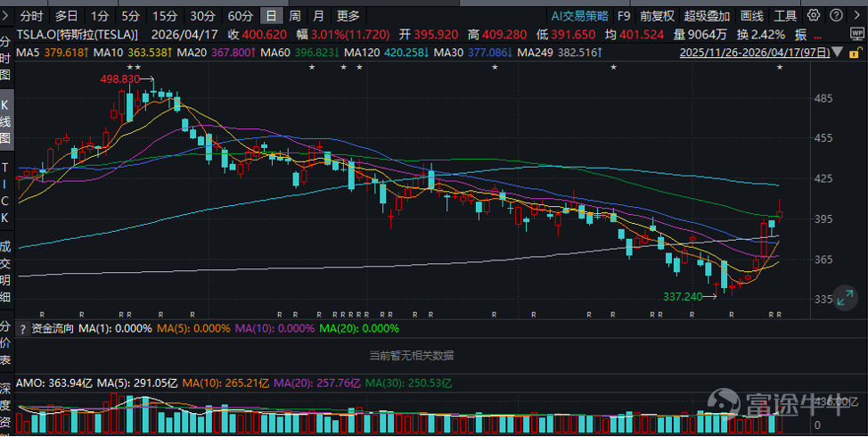Open the 更多 more periods menu

coord(347,16)
